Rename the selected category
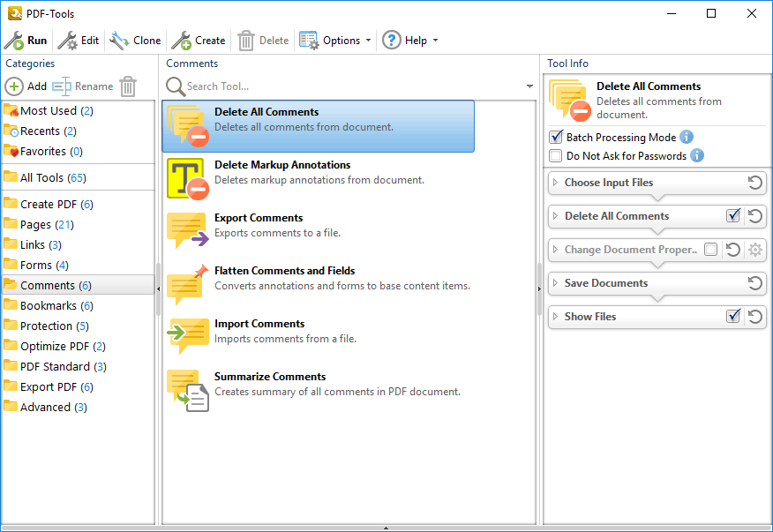 (x=83, y=86)
